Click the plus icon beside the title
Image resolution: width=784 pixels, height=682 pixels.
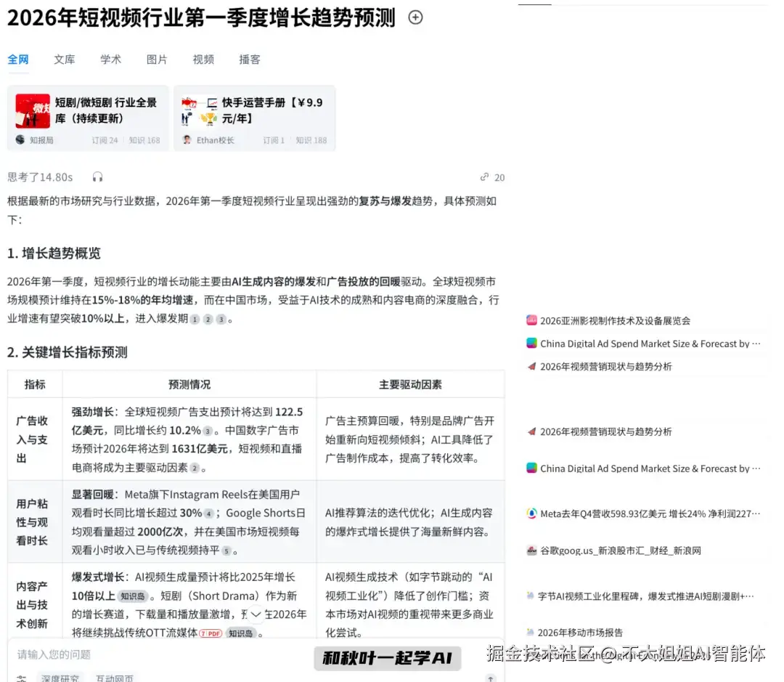[x=415, y=17]
